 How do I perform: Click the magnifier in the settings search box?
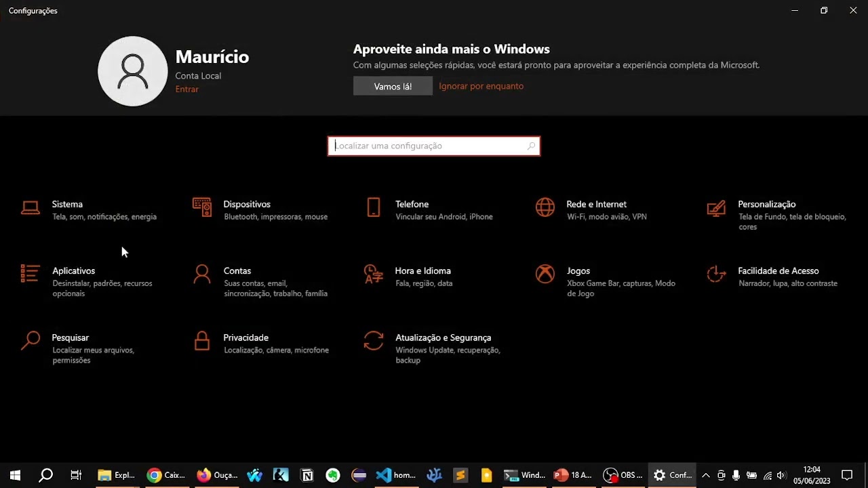[531, 146]
